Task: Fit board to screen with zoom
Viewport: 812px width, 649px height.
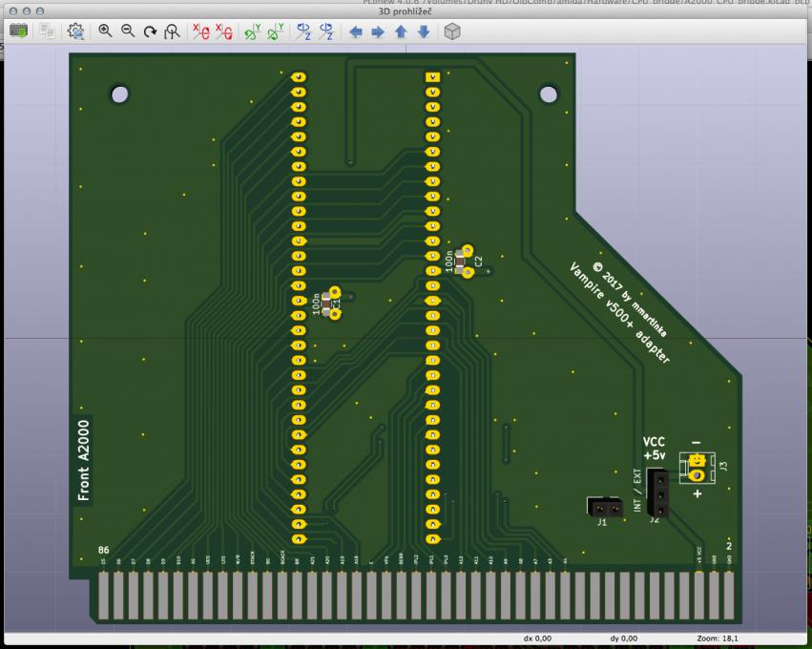Action: (171, 31)
